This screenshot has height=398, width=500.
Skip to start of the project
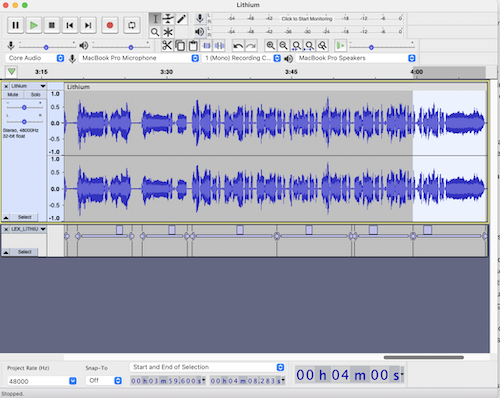click(70, 25)
